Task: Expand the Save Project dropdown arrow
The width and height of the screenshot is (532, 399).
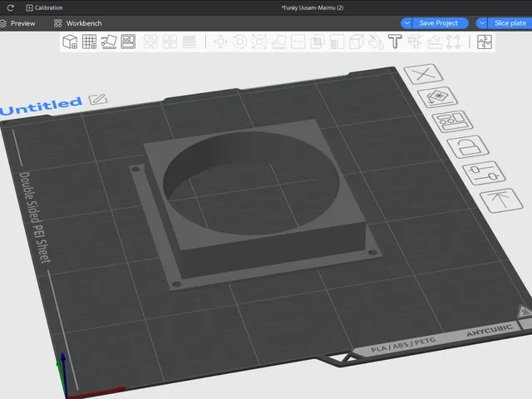Action: [x=406, y=23]
